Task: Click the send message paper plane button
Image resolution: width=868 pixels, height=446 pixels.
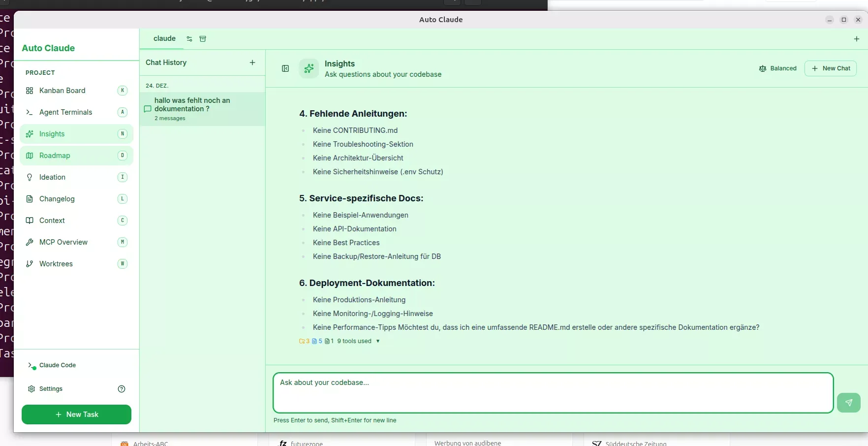Action: (x=848, y=403)
